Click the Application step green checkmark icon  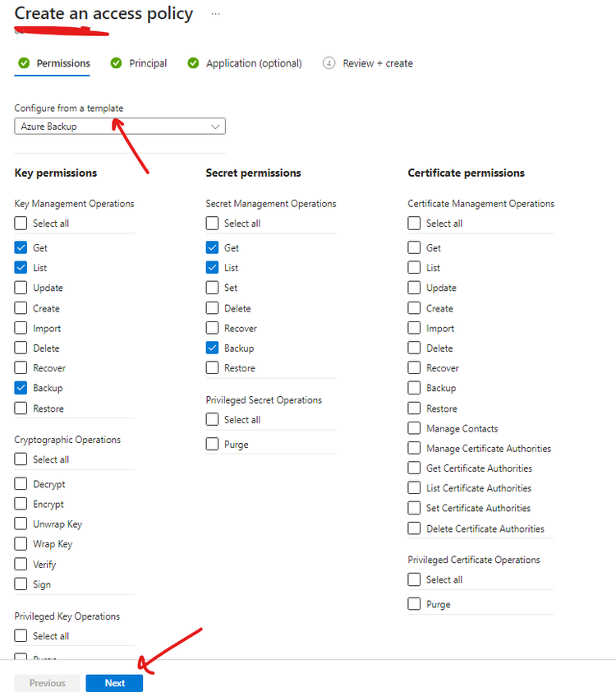click(x=193, y=63)
